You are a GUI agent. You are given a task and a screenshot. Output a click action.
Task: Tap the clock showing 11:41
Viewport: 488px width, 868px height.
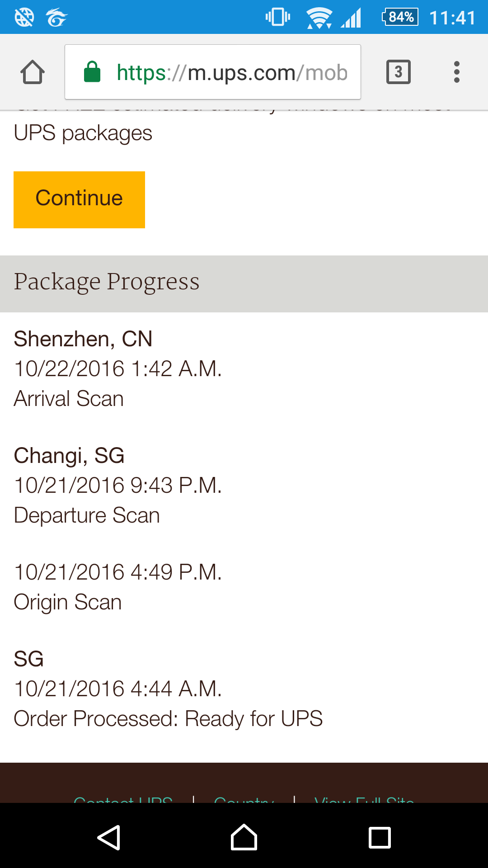click(452, 18)
